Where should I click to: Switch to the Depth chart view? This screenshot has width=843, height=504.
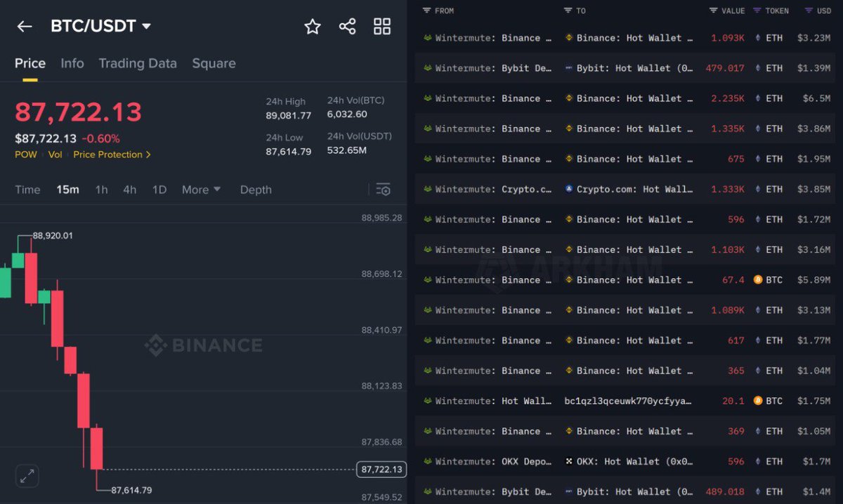click(256, 190)
